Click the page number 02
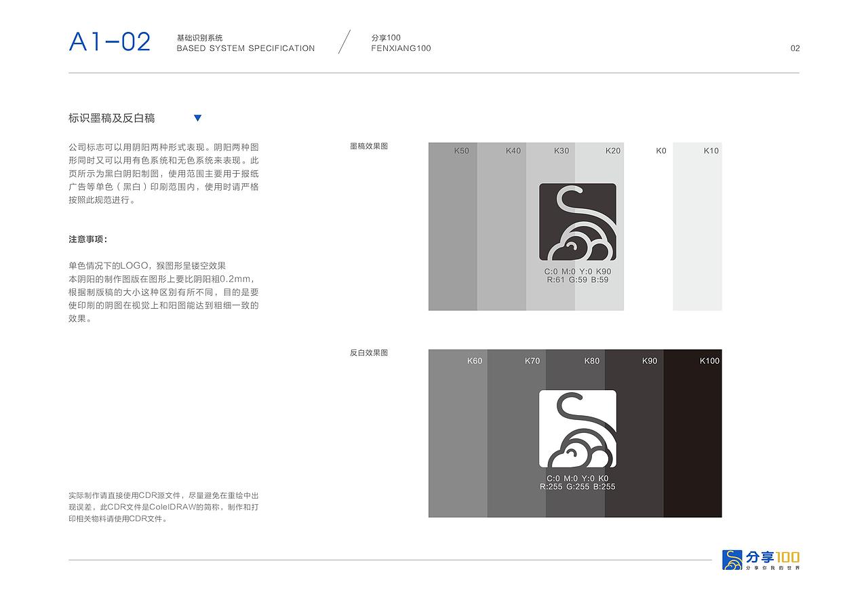Viewport: 868px width, 614px height. pyautogui.click(x=795, y=48)
